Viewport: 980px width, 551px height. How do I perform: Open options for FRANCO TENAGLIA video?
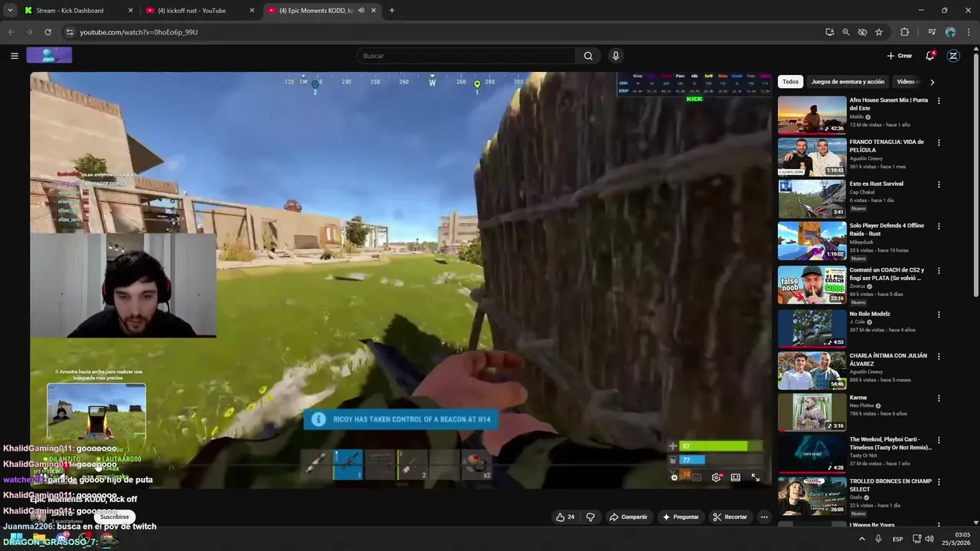[x=939, y=142]
